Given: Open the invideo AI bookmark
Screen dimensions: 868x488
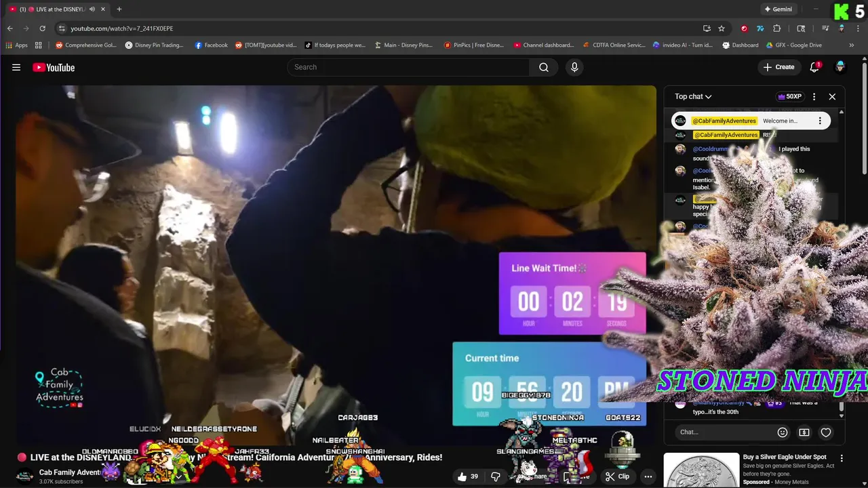Looking at the screenshot, I should tap(682, 45).
